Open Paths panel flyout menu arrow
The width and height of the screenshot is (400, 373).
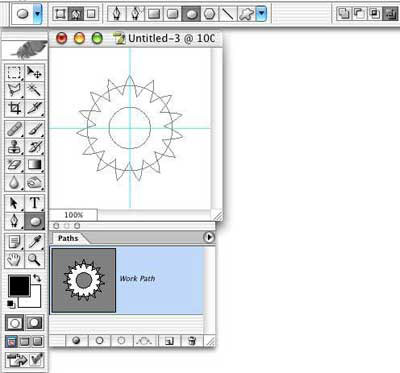click(x=209, y=237)
